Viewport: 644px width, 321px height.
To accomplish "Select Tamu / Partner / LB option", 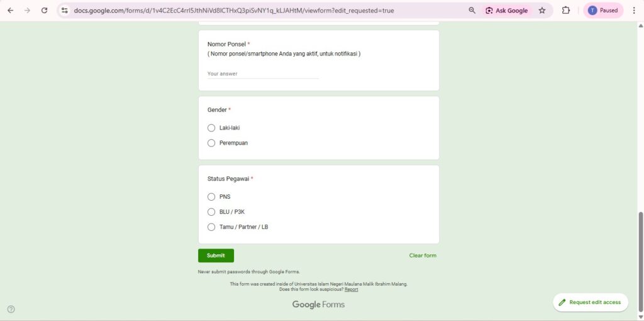I will click(x=211, y=227).
